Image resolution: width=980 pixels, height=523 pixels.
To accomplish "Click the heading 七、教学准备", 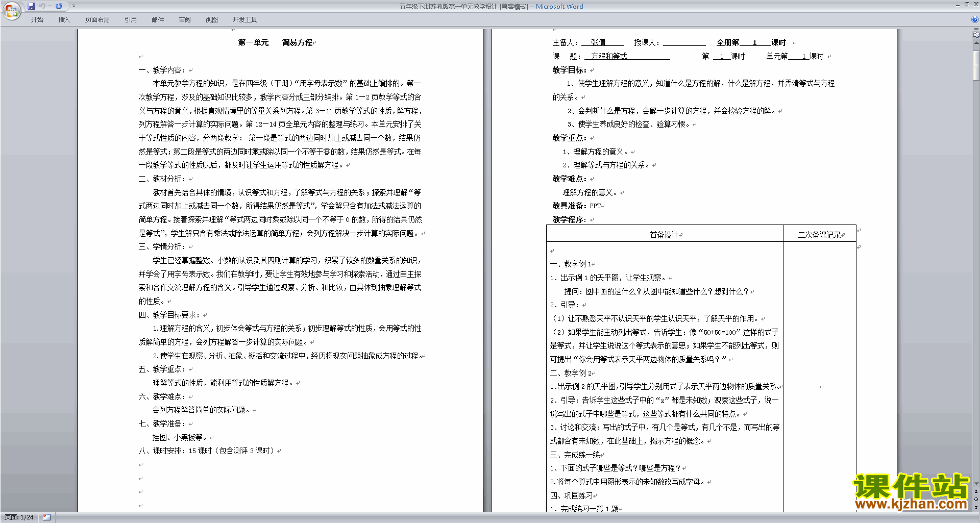I will point(163,424).
